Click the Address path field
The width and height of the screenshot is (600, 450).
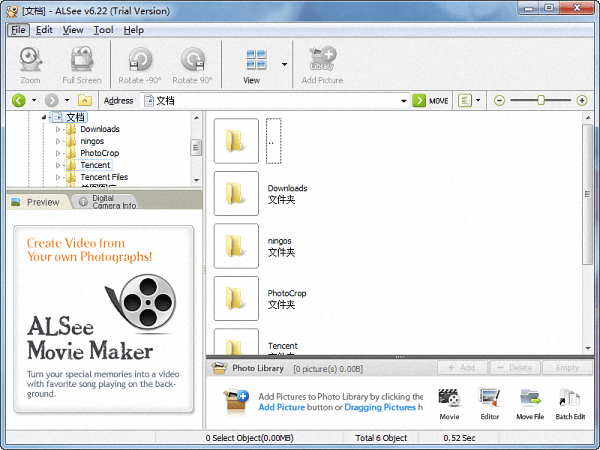[271, 101]
